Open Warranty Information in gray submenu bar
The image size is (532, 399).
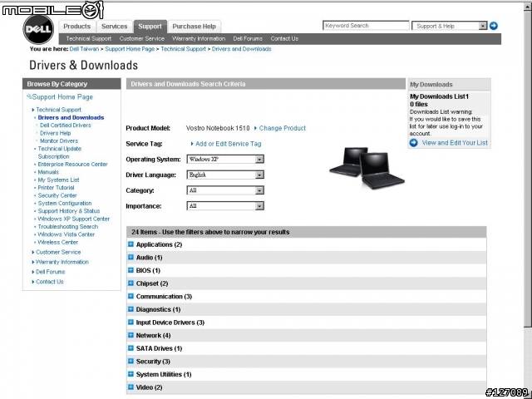[199, 39]
